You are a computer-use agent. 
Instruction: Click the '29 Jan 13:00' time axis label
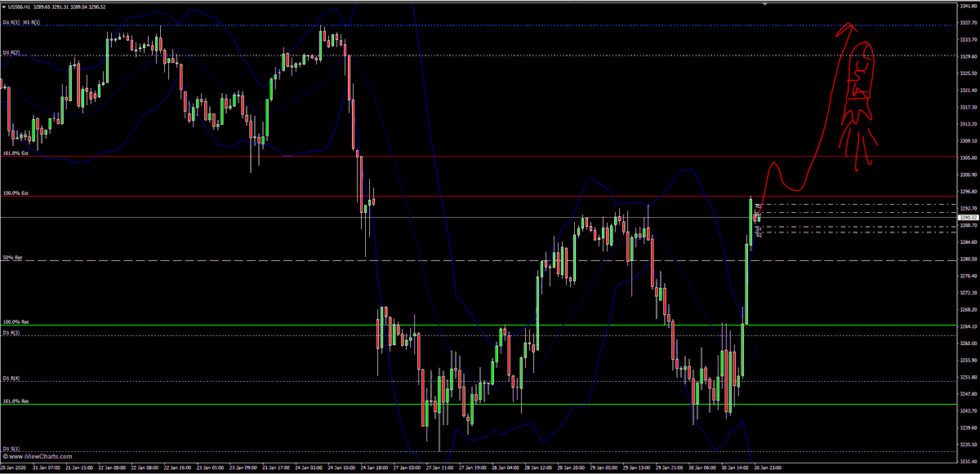click(x=635, y=469)
